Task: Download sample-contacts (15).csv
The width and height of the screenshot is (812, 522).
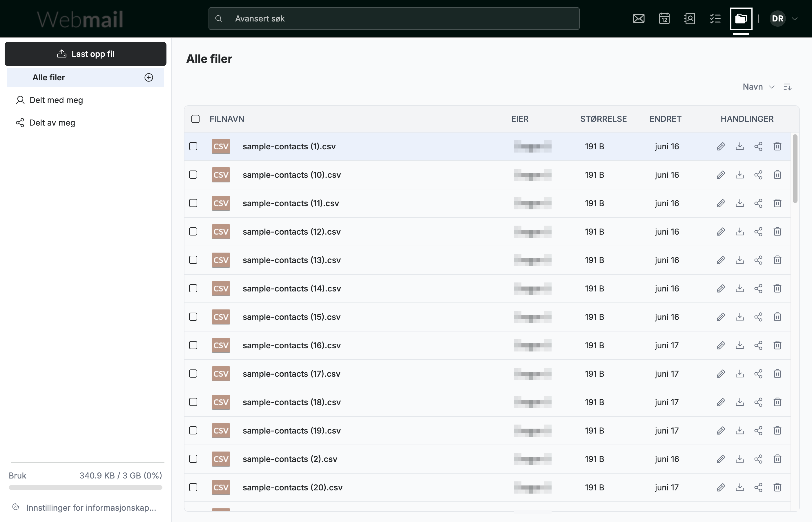Action: click(x=740, y=317)
